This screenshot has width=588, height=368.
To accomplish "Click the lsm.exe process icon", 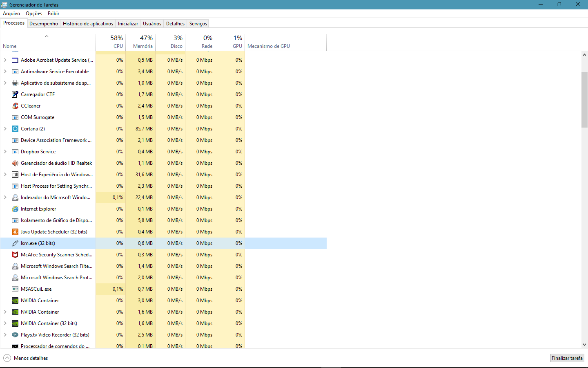I will tap(15, 243).
